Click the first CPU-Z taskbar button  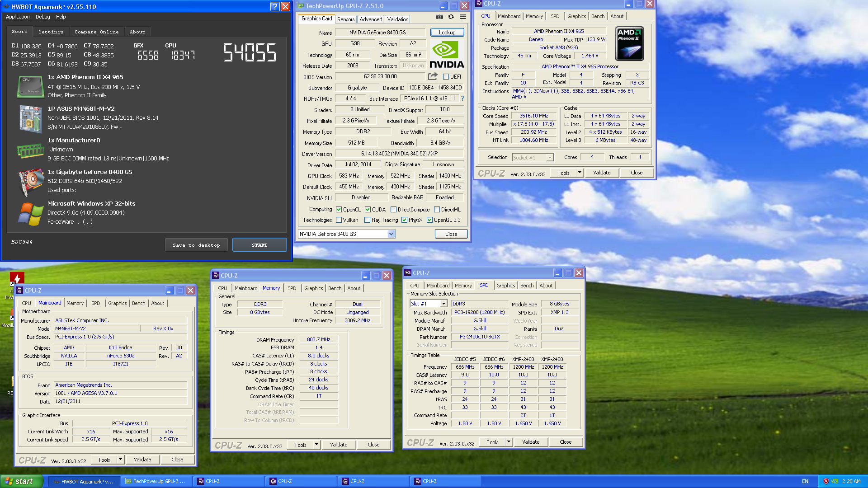229,481
